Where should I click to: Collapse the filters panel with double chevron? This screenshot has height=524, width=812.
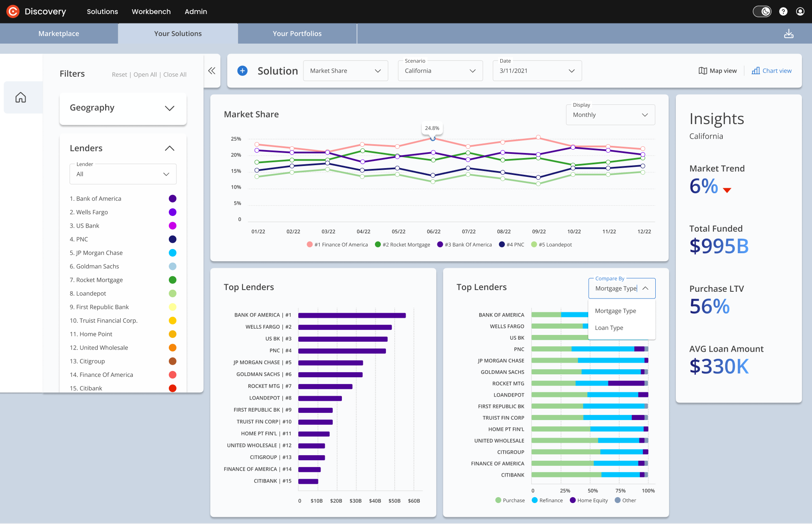212,70
